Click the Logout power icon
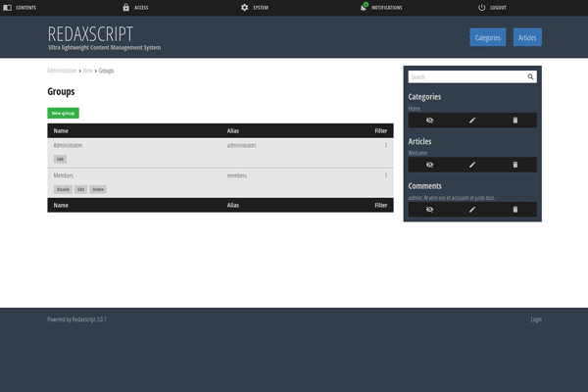The width and height of the screenshot is (588, 392). [x=481, y=8]
